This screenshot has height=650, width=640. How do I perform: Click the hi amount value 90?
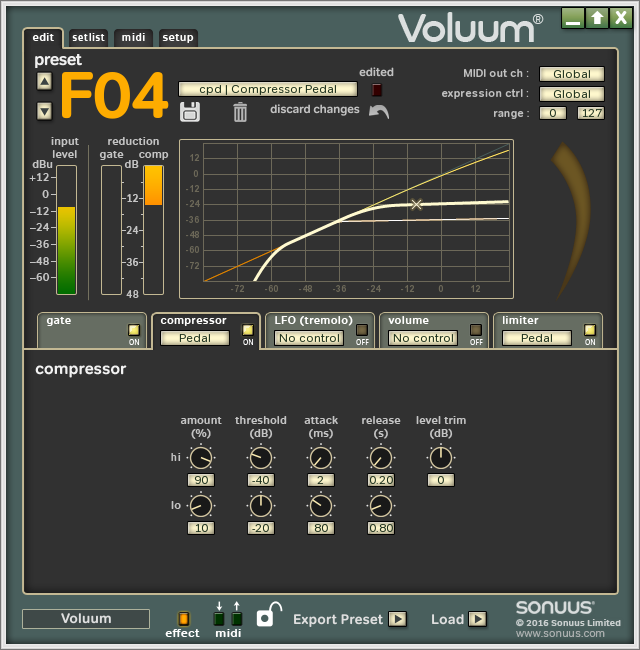(201, 480)
